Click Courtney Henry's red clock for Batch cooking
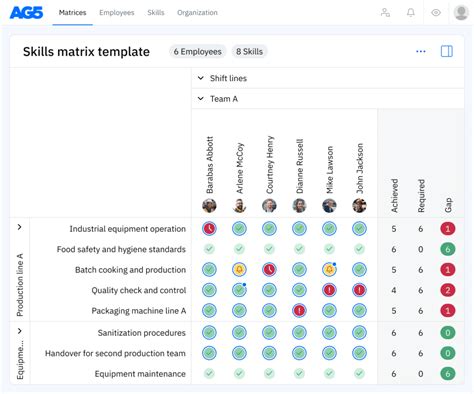474x394 pixels. [x=269, y=269]
